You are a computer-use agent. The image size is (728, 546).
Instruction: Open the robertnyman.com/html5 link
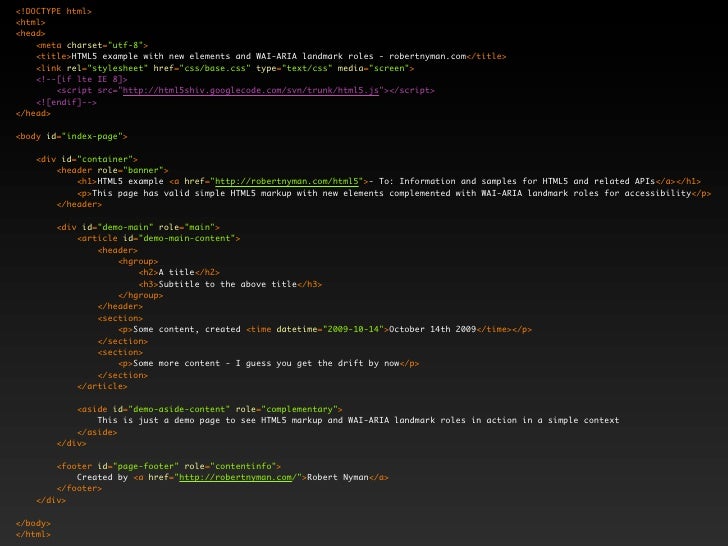tap(287, 182)
